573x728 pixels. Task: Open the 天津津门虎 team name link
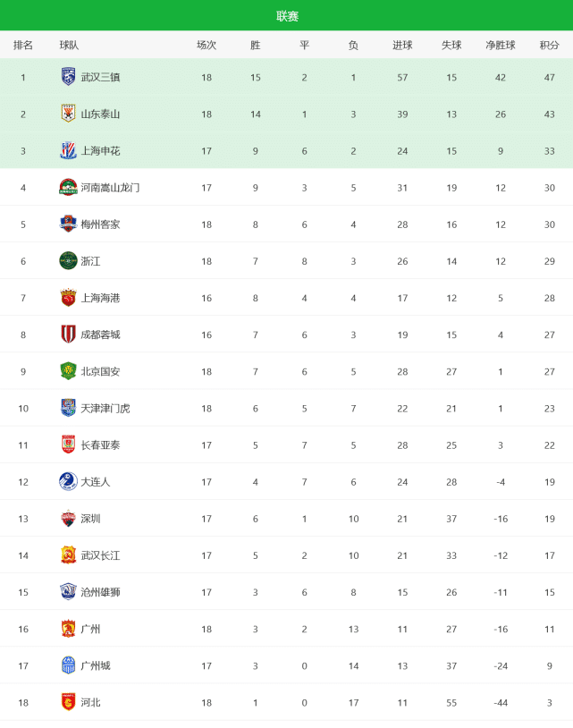(x=105, y=408)
